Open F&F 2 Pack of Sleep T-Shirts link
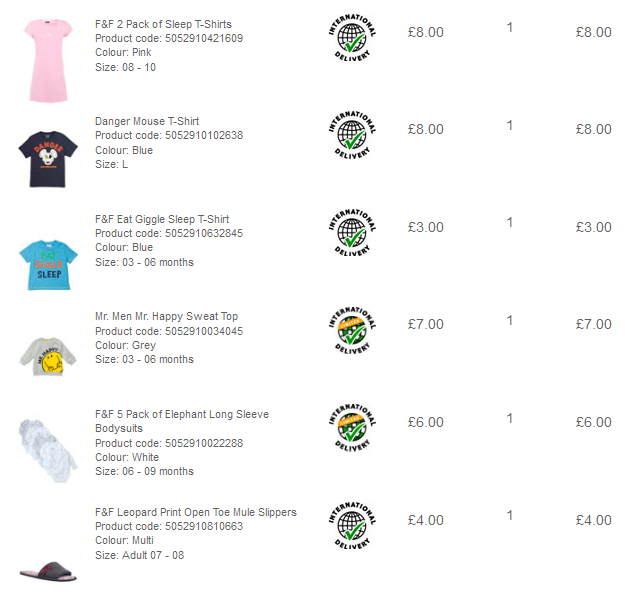The height and width of the screenshot is (596, 630). click(163, 24)
